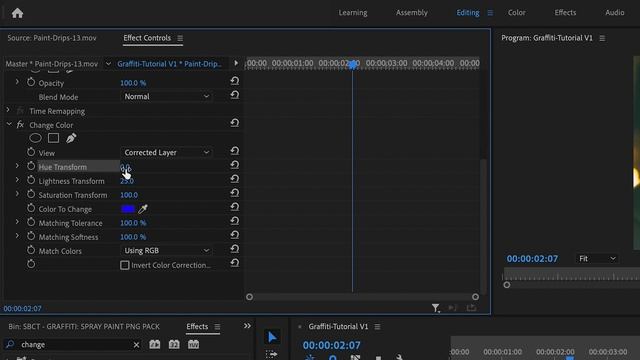This screenshot has width=640, height=360.
Task: Go to the Home screen icon
Action: point(17,13)
